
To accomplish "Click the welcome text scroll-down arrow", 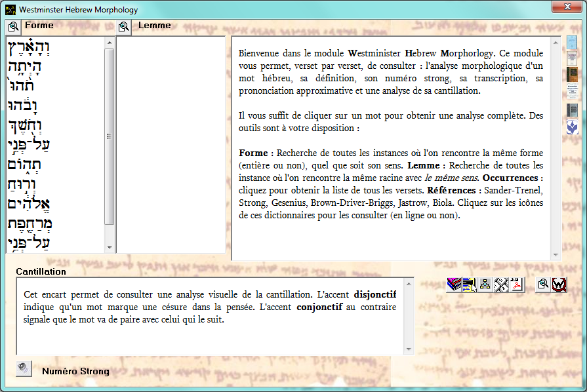I will point(556,255).
